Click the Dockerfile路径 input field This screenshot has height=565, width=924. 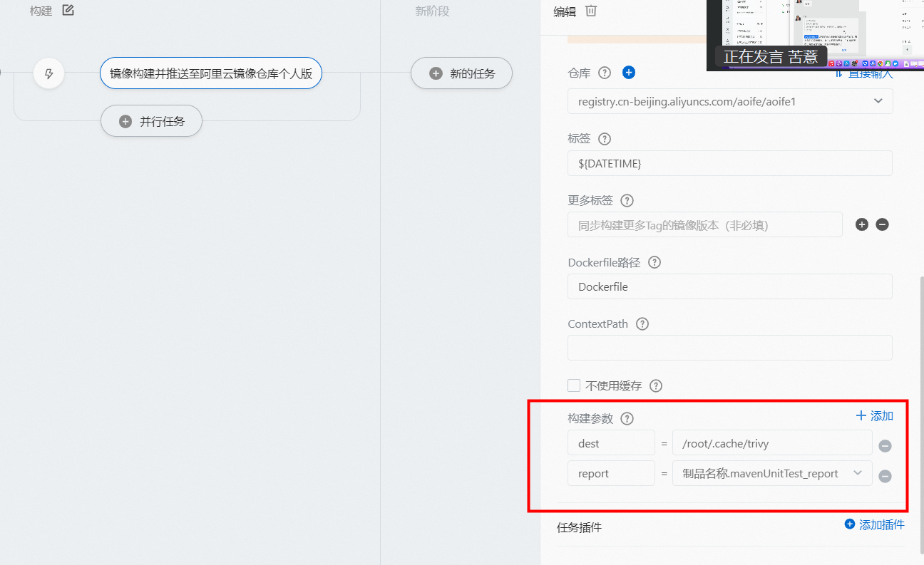pos(730,286)
